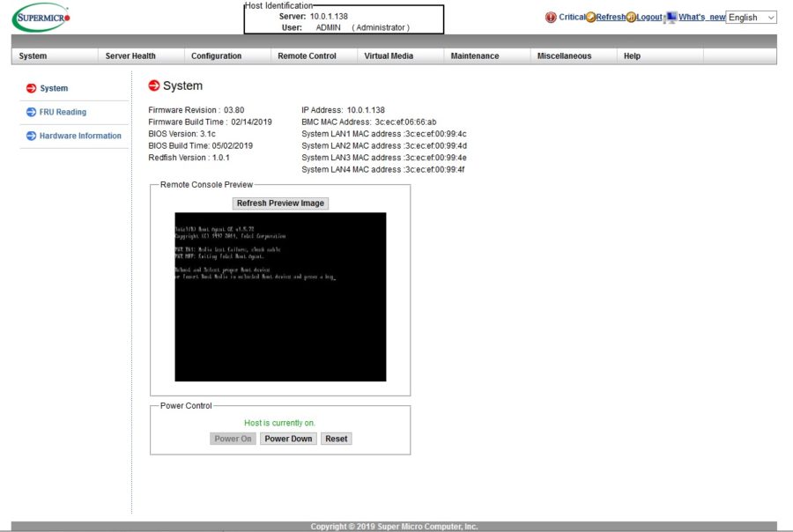Open the Maintenance menu
The height and width of the screenshot is (532, 793).
pyautogui.click(x=474, y=55)
